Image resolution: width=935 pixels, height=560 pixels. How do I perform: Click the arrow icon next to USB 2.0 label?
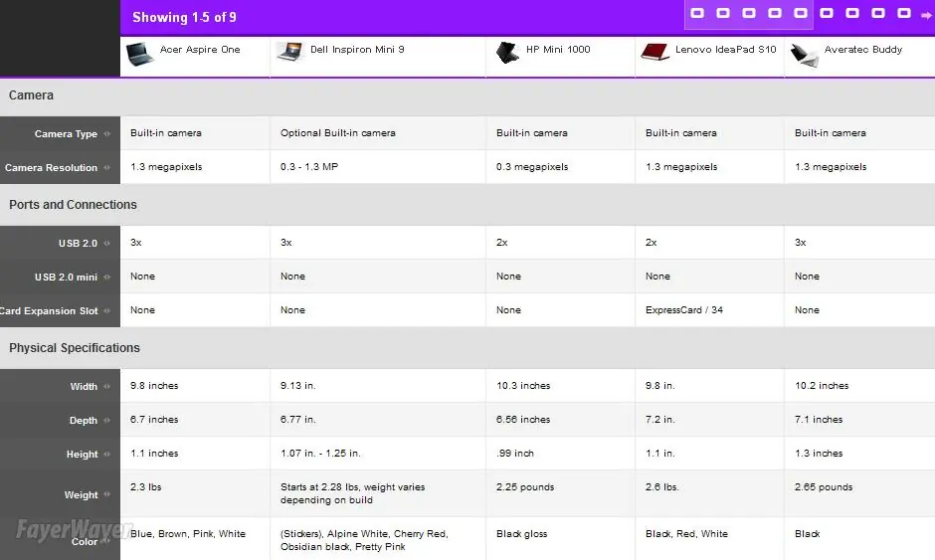pos(106,244)
